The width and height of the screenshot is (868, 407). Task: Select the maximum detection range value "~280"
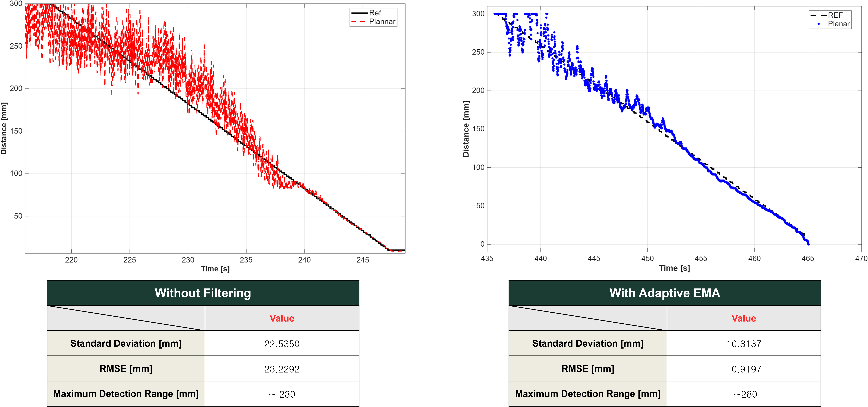click(x=745, y=394)
